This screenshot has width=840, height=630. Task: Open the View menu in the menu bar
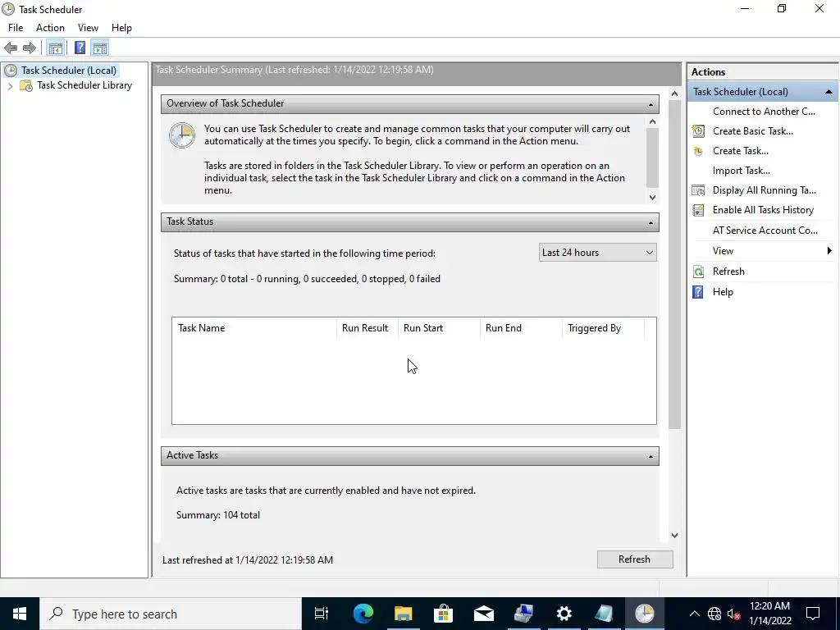(88, 28)
